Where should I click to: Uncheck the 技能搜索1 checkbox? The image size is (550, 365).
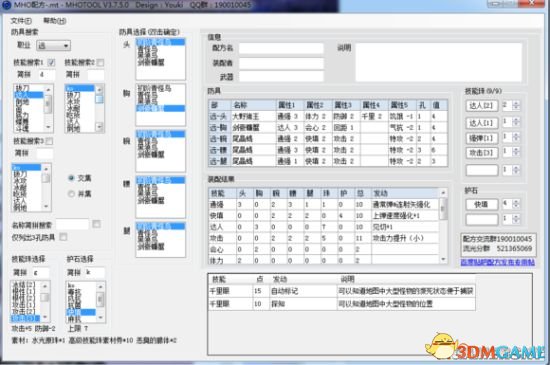51,62
